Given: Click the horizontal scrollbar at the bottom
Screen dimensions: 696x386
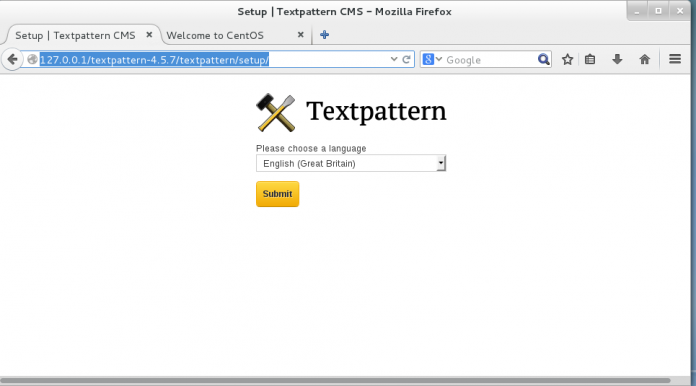Looking at the screenshot, I should pos(335,380).
